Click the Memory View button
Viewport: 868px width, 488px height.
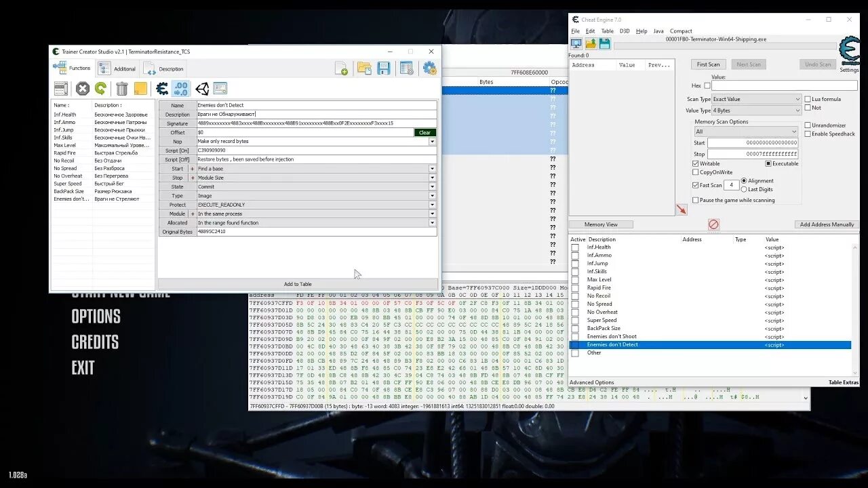[x=601, y=224]
